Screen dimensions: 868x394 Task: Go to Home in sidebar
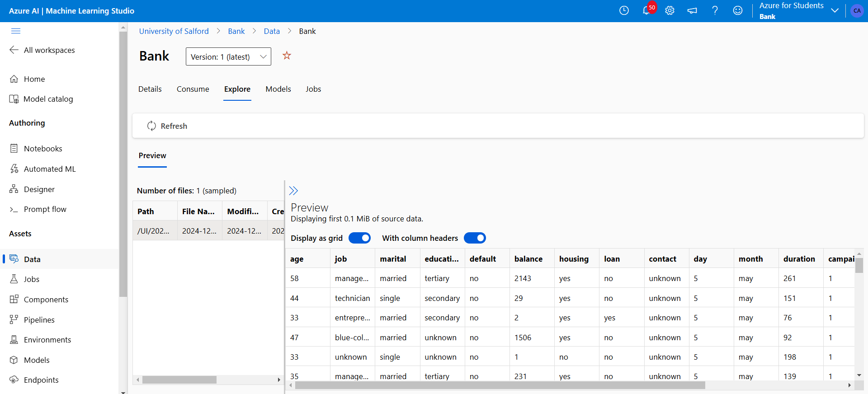(34, 79)
